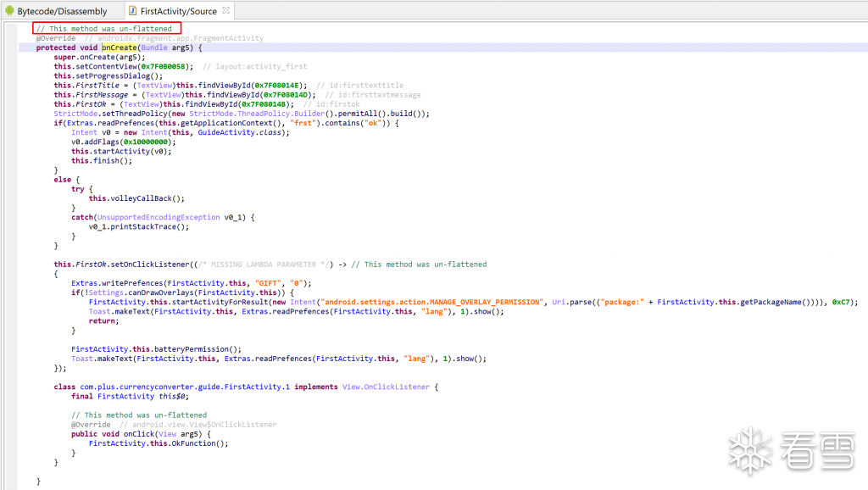
Task: Click the this.finish() call
Action: pos(102,160)
